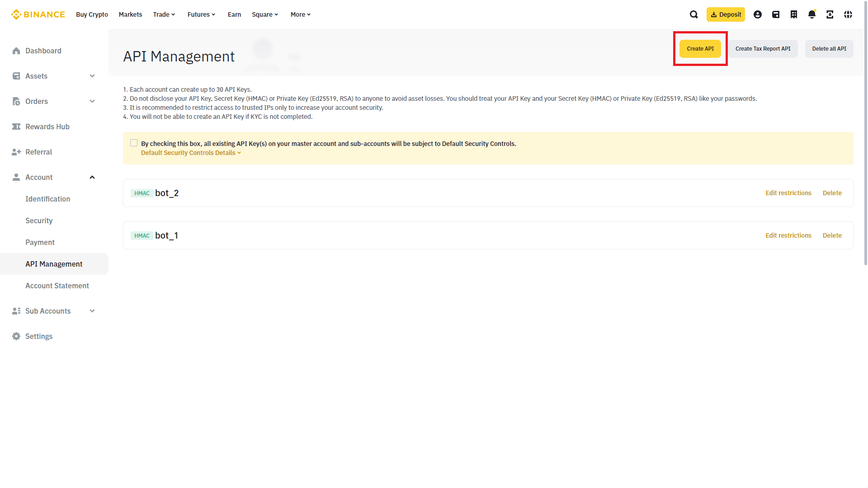
Task: Click the Create API button
Action: [700, 49]
